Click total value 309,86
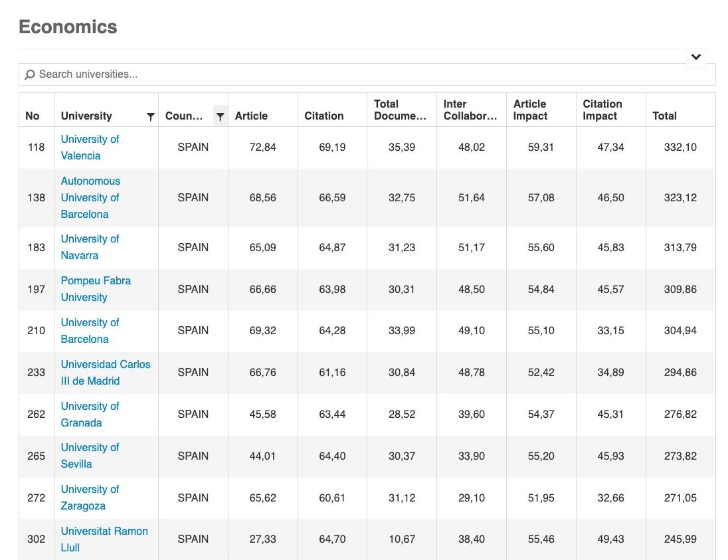 [x=680, y=289]
